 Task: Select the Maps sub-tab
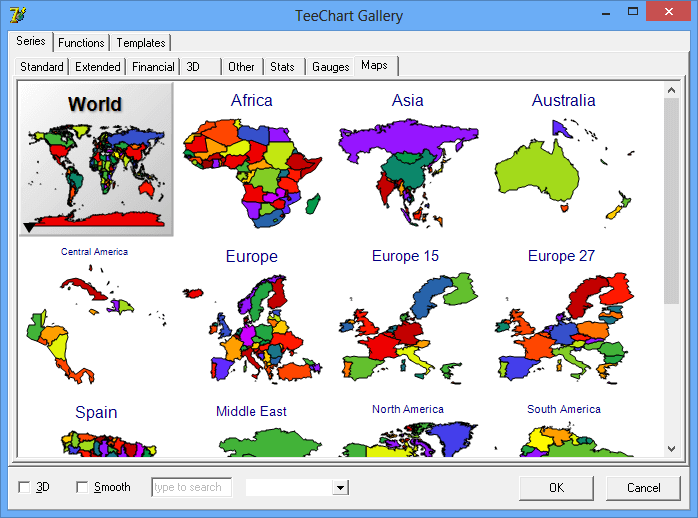pos(375,65)
